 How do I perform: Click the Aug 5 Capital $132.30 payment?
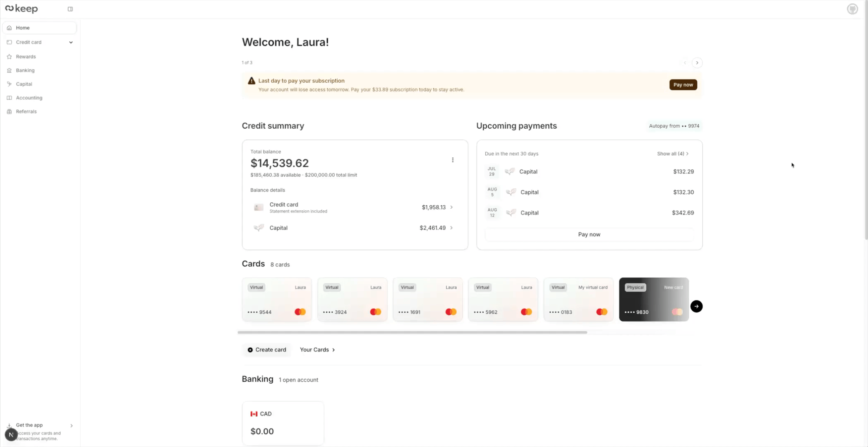pos(589,192)
